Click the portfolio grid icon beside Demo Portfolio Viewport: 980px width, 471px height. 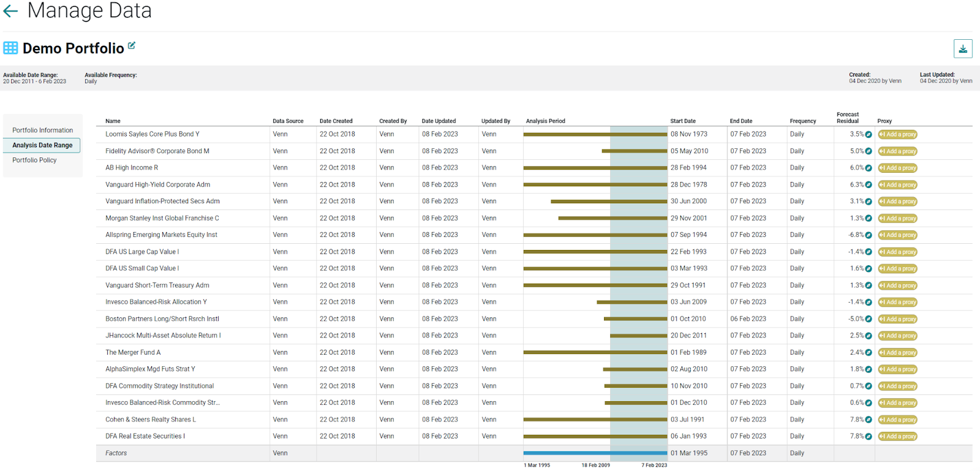tap(10, 48)
